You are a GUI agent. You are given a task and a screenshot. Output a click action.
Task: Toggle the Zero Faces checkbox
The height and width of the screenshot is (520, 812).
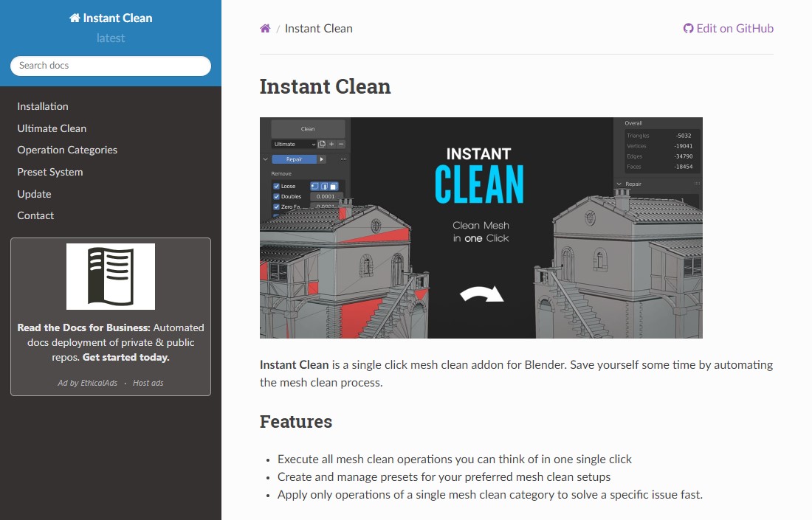(x=277, y=206)
